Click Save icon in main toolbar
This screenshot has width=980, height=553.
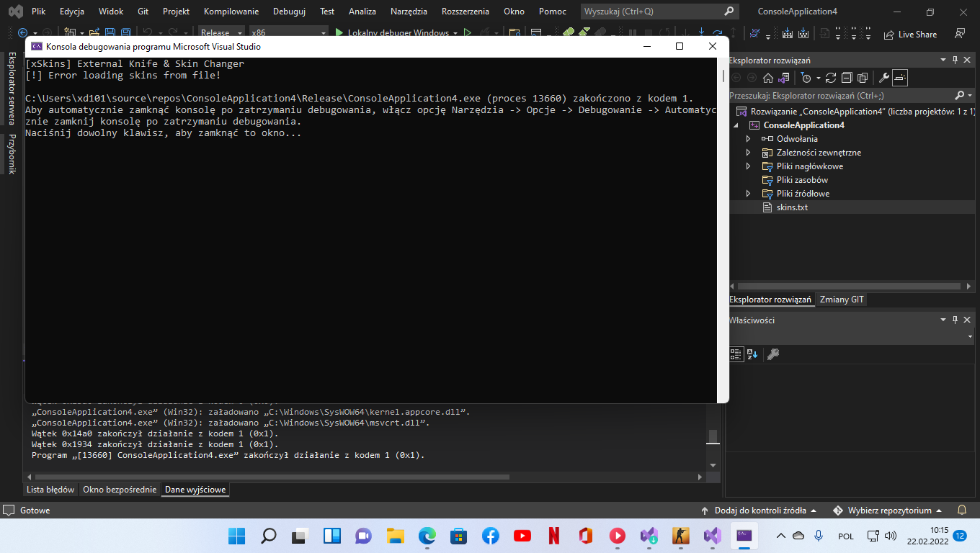coord(110,33)
